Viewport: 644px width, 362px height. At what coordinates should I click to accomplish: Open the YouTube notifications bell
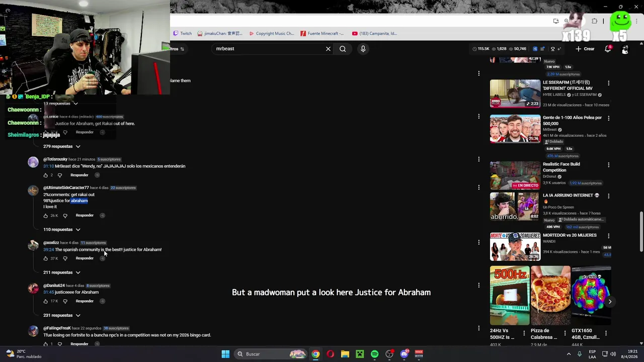[608, 49]
